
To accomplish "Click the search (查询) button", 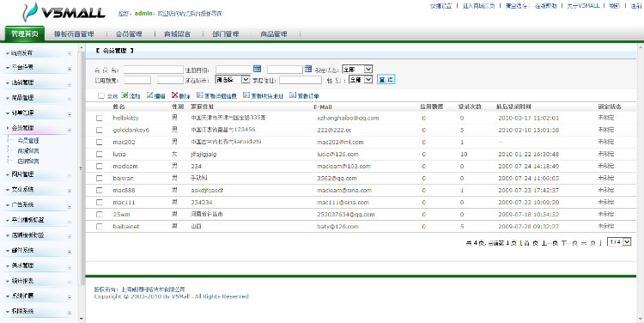I will (386, 79).
